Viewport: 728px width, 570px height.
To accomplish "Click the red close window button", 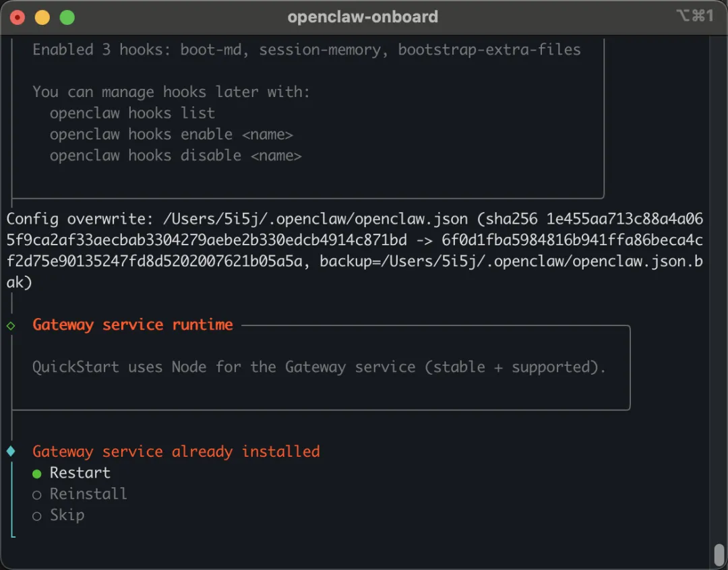I will pyautogui.click(x=18, y=18).
